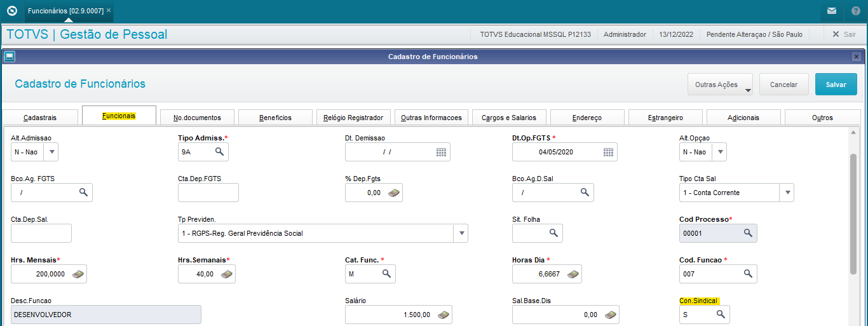Click the Salvar button
This screenshot has width=868, height=326.
tap(836, 85)
